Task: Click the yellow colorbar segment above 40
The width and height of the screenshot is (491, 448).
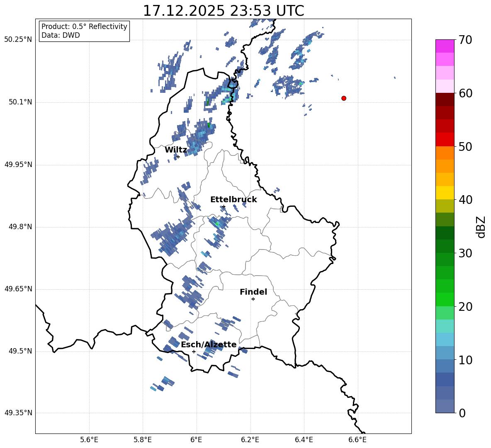Action: click(x=445, y=193)
